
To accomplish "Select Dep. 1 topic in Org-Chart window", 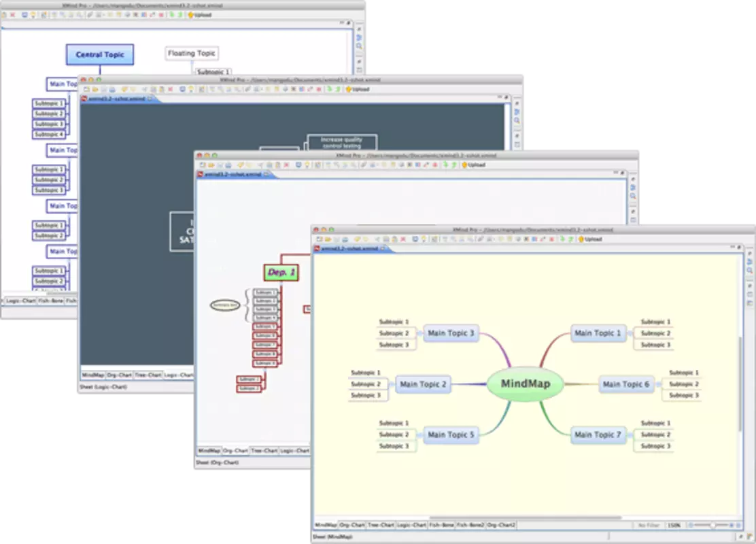I will [281, 273].
